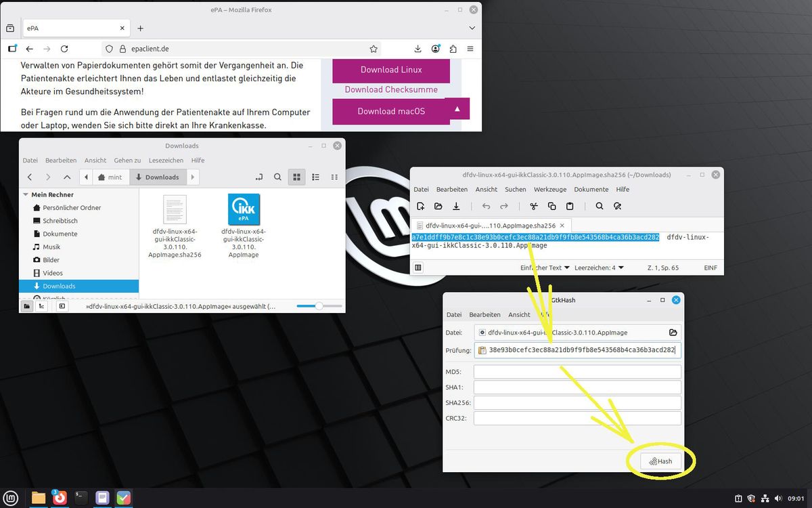Click the SHA256 output field in GtkHash
The width and height of the screenshot is (812, 508).
(x=577, y=403)
